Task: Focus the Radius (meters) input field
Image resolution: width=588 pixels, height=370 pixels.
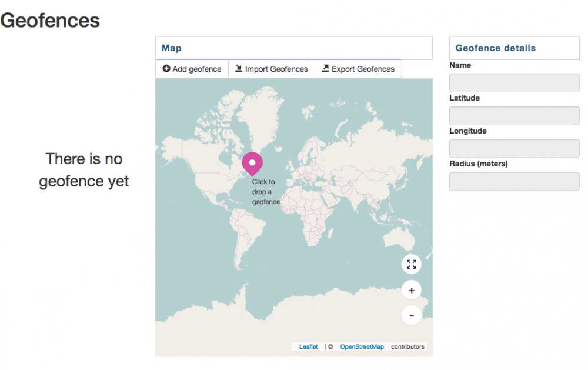Action: coord(514,181)
